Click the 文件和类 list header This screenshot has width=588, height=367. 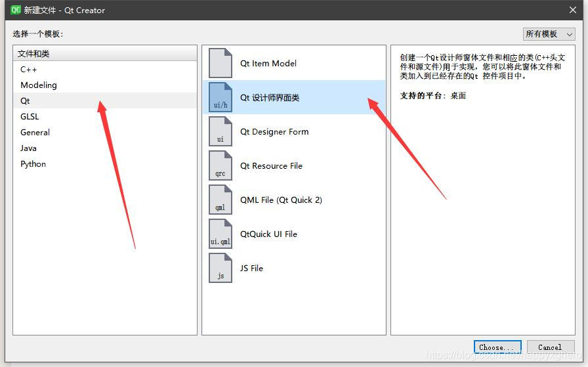pyautogui.click(x=105, y=53)
